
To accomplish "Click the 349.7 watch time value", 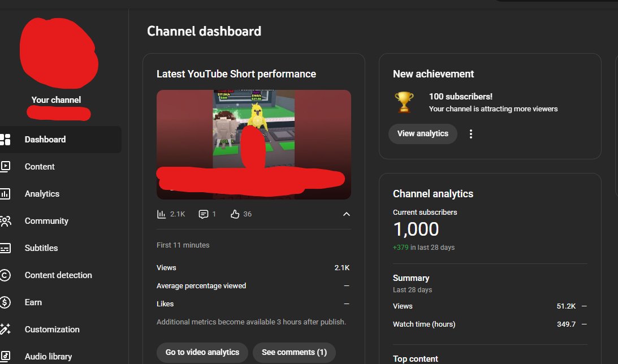I will (x=566, y=324).
